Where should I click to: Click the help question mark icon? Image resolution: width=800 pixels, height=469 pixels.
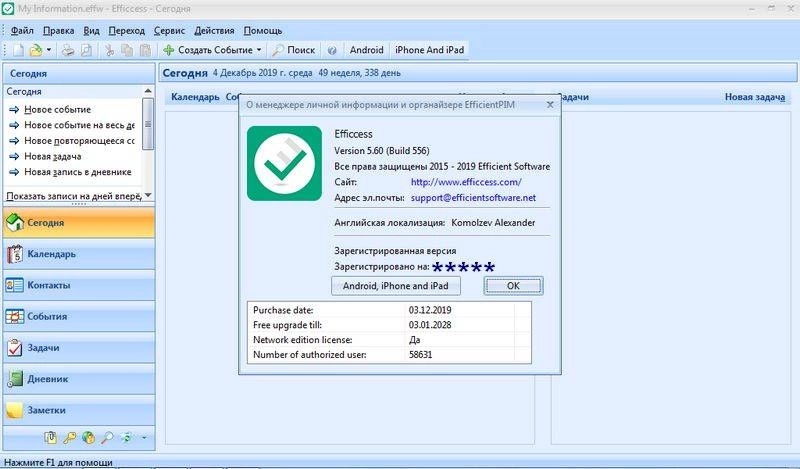[x=332, y=51]
